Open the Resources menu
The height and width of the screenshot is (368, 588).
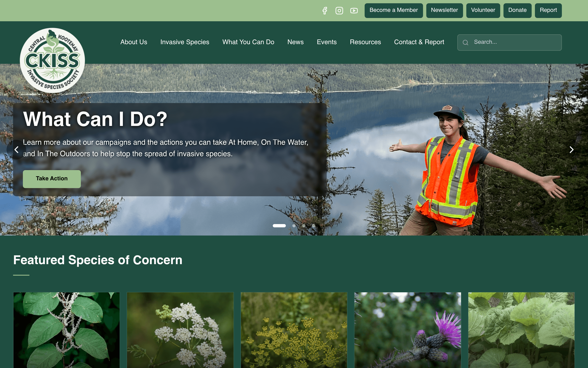pos(365,42)
